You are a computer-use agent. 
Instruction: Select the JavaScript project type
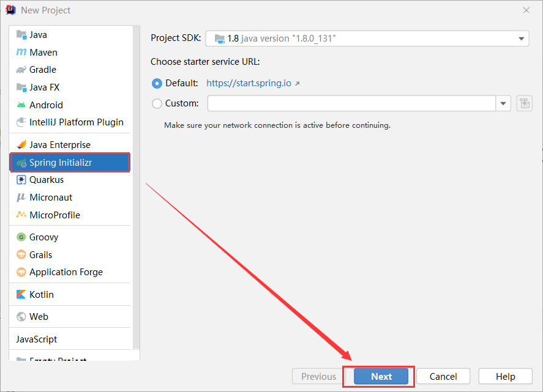point(70,339)
